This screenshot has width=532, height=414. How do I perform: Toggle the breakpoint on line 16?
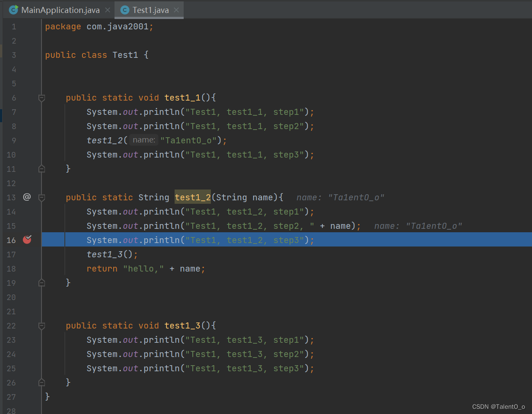coord(27,240)
